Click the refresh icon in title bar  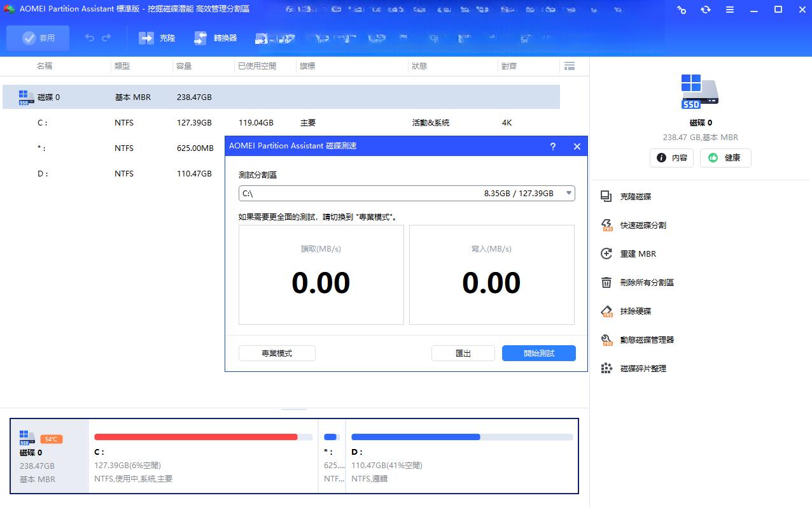(x=706, y=10)
